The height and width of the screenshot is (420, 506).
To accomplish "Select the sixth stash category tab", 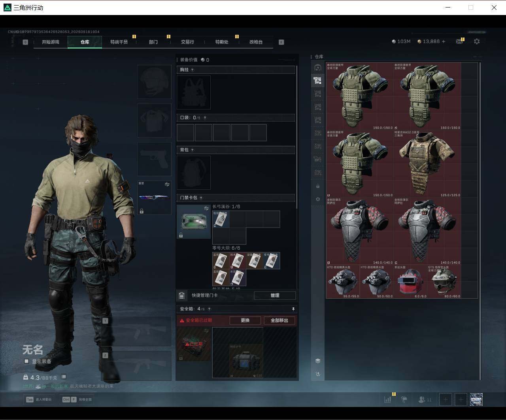I will pyautogui.click(x=318, y=133).
